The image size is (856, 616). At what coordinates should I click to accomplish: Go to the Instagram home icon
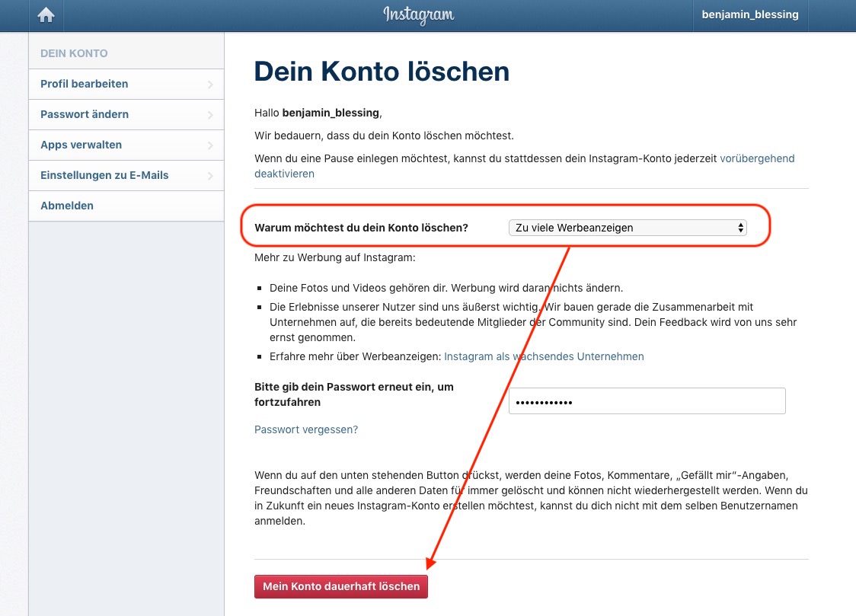[46, 15]
